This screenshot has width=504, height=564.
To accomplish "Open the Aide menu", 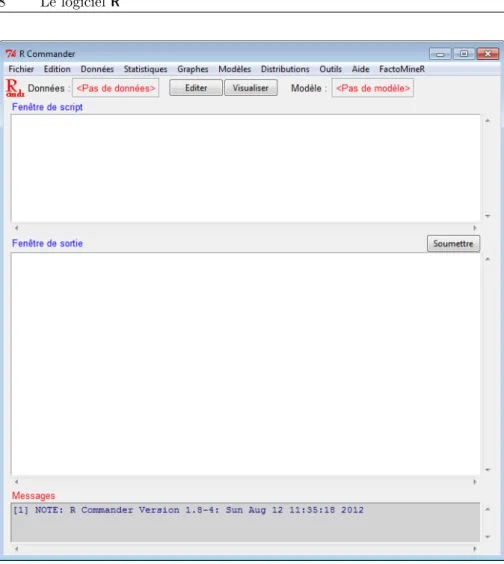I will [x=360, y=69].
